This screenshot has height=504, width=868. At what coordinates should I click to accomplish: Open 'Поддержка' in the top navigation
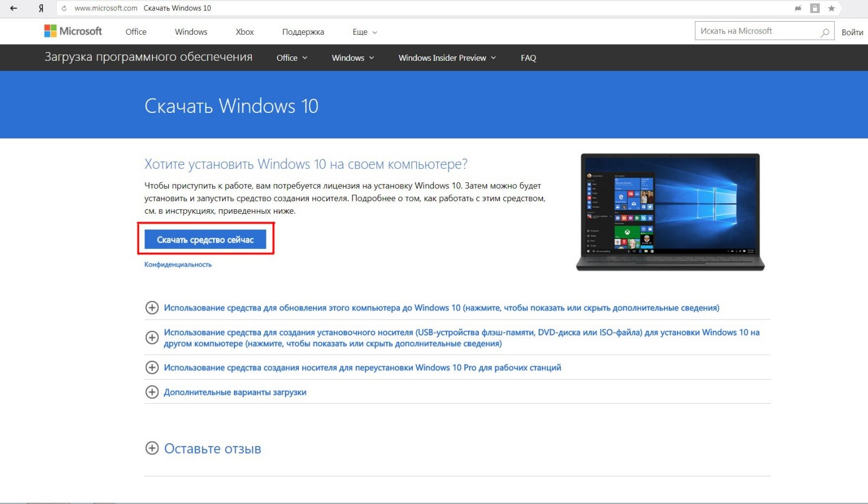pyautogui.click(x=303, y=32)
